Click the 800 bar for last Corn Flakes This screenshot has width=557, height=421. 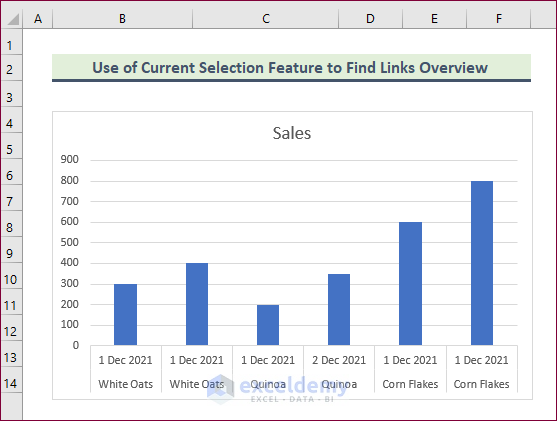pyautogui.click(x=482, y=263)
